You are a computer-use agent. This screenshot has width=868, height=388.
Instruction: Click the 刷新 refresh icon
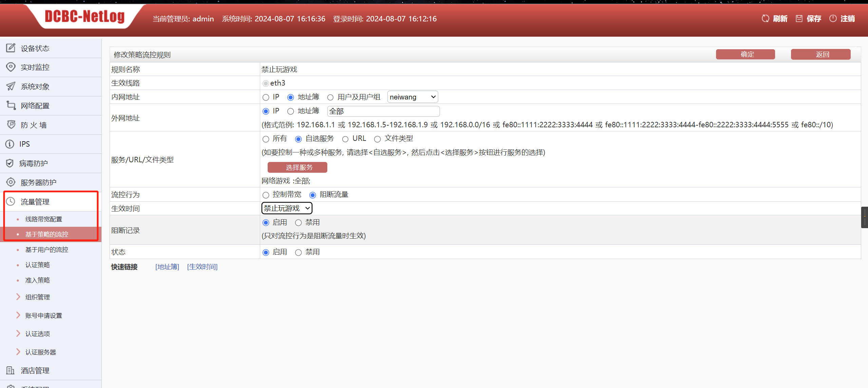[765, 18]
